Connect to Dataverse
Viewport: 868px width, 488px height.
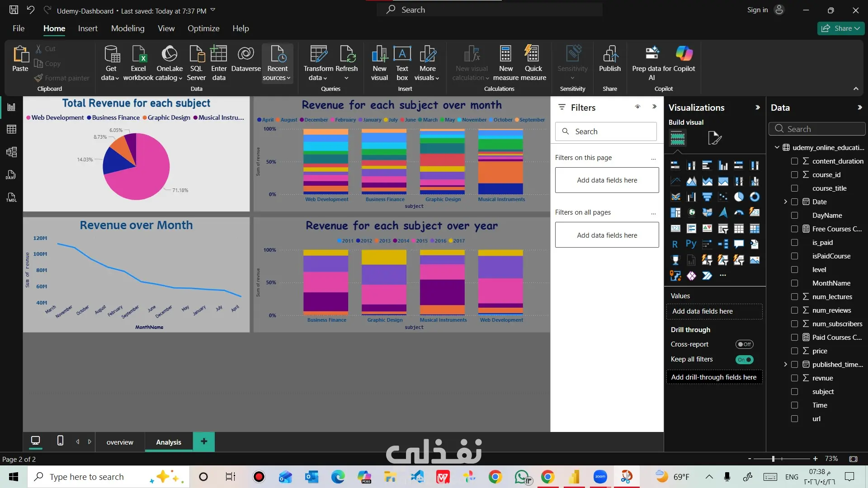click(x=246, y=59)
